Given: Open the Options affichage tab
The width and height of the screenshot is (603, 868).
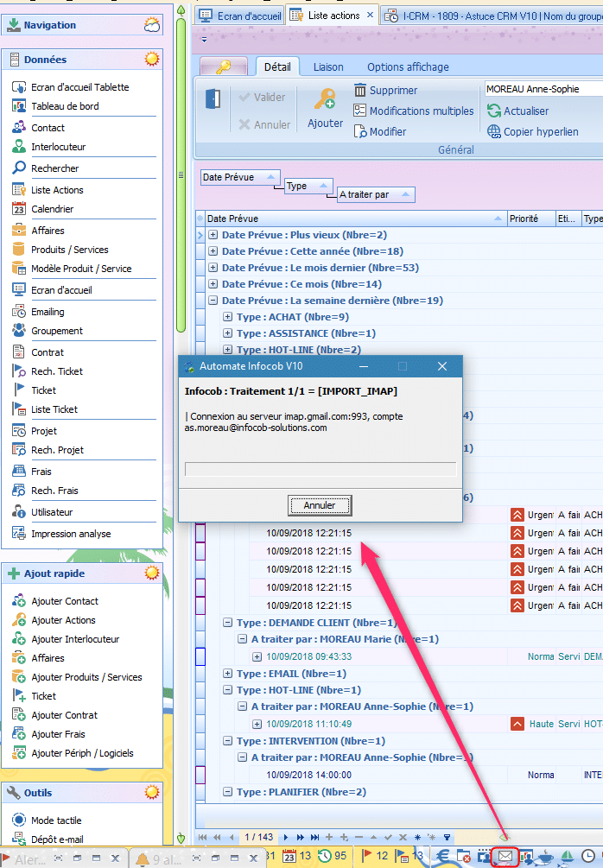Looking at the screenshot, I should [x=408, y=67].
